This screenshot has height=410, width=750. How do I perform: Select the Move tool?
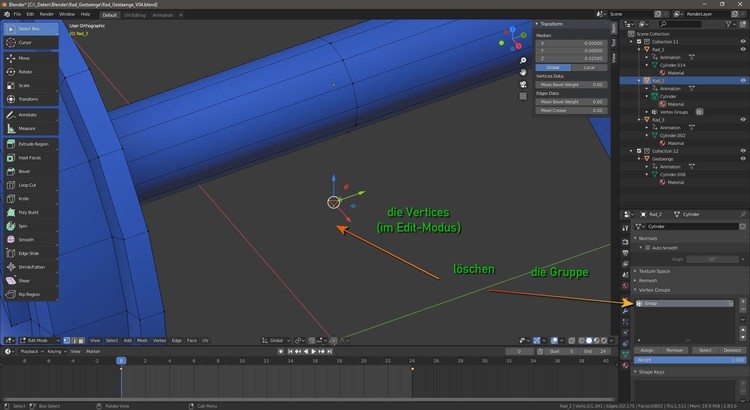(x=25, y=58)
